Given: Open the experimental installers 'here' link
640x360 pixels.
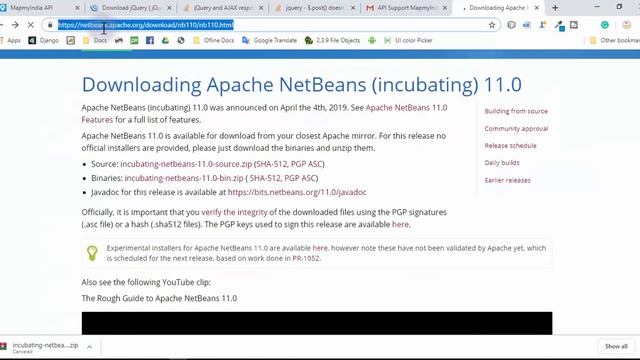Looking at the screenshot, I should (x=320, y=248).
